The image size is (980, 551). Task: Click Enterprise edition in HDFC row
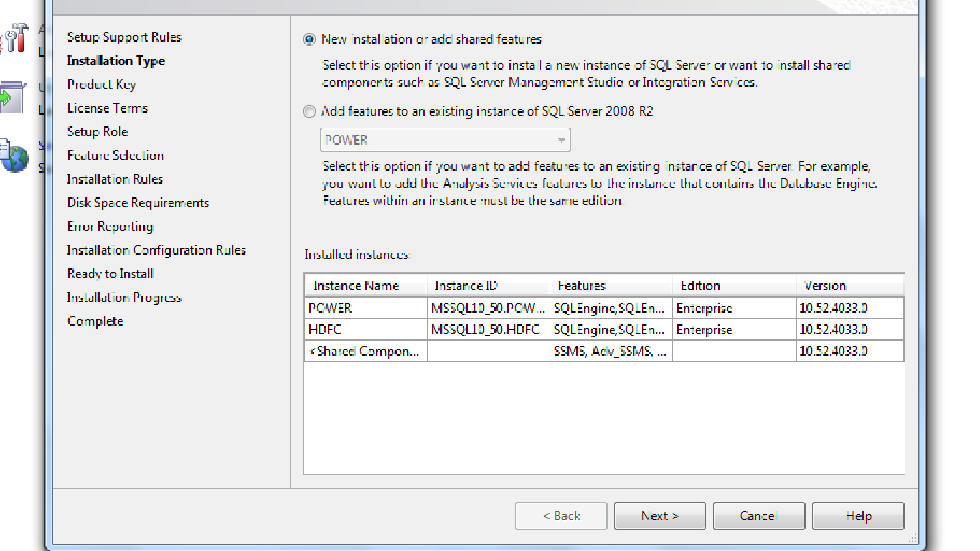735,329
